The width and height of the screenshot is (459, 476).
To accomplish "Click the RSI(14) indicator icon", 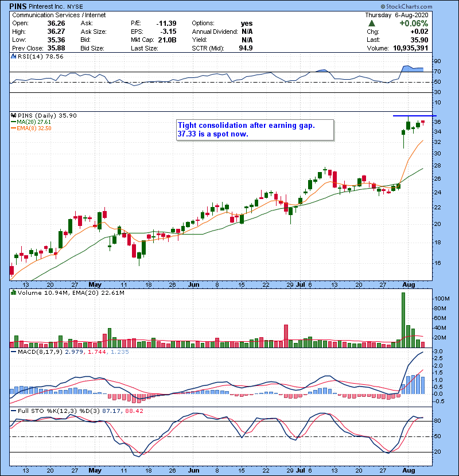I will click(13, 56).
